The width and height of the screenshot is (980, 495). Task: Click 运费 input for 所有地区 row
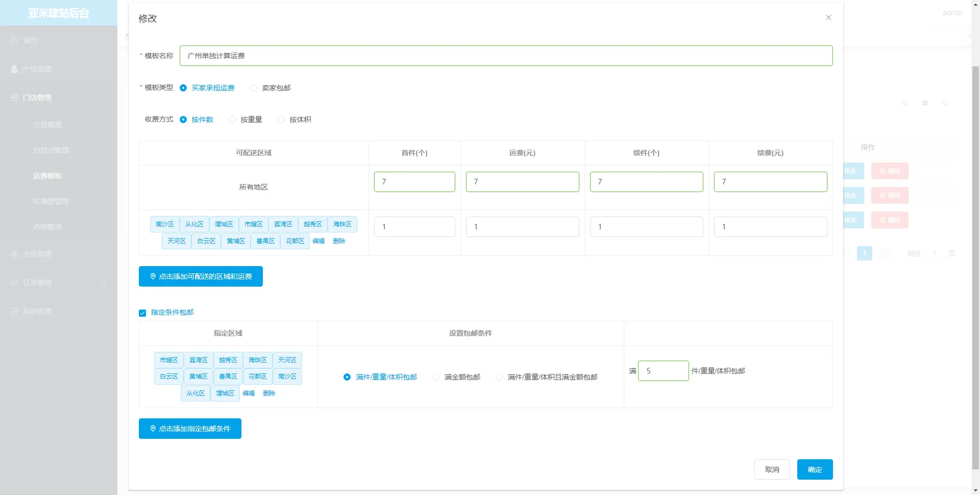click(x=523, y=182)
